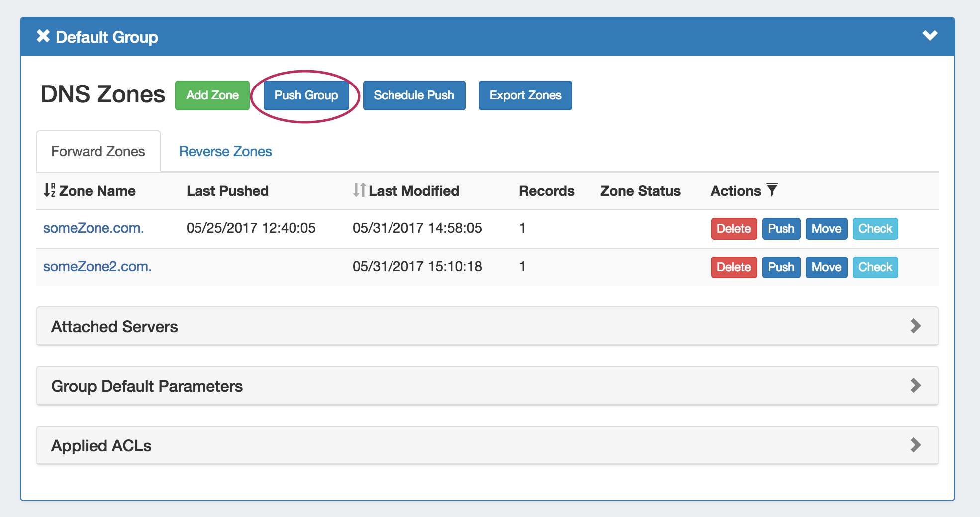Check the someZone2.com. zone
Image resolution: width=980 pixels, height=517 pixels.
[x=875, y=267]
